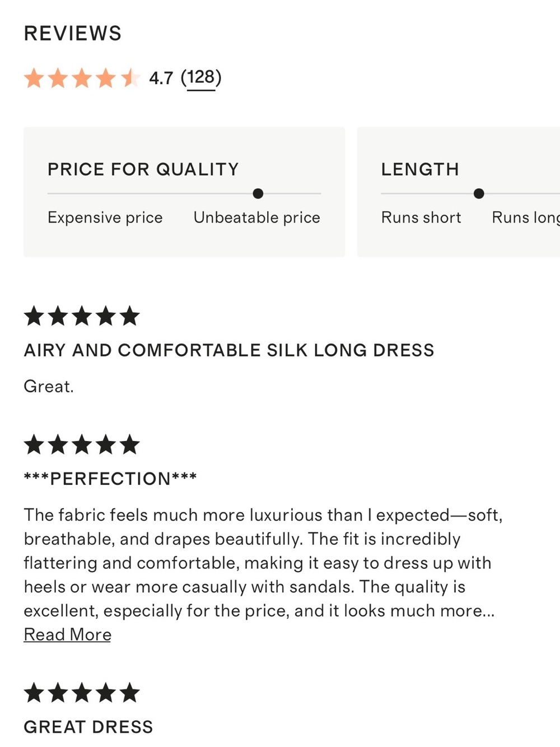Open the 128 reviews count link
Screen dimensions: 560x747
click(x=201, y=77)
